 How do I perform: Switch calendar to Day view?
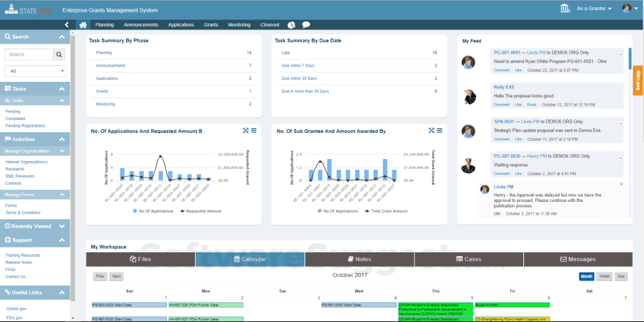621,276
